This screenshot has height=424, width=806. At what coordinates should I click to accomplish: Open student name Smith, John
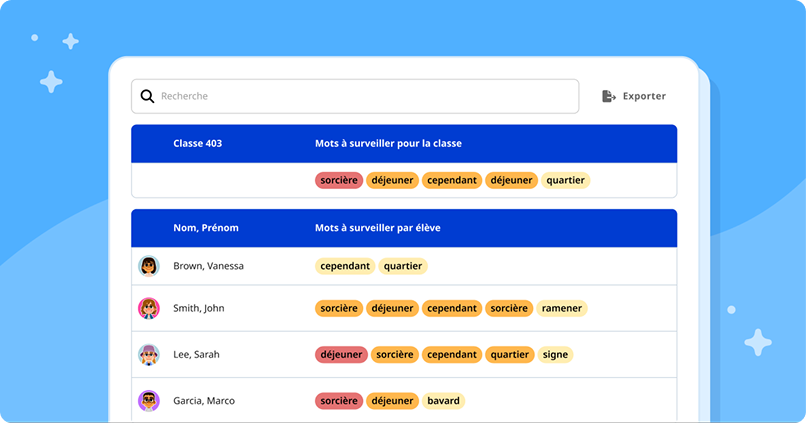(198, 308)
